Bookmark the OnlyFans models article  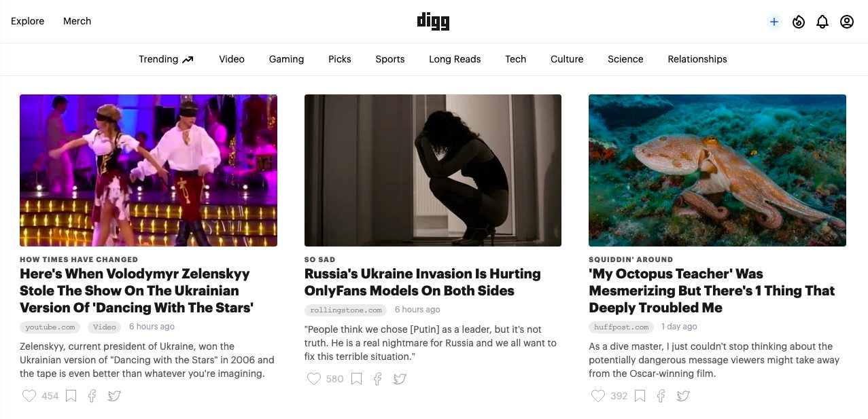[x=356, y=379]
